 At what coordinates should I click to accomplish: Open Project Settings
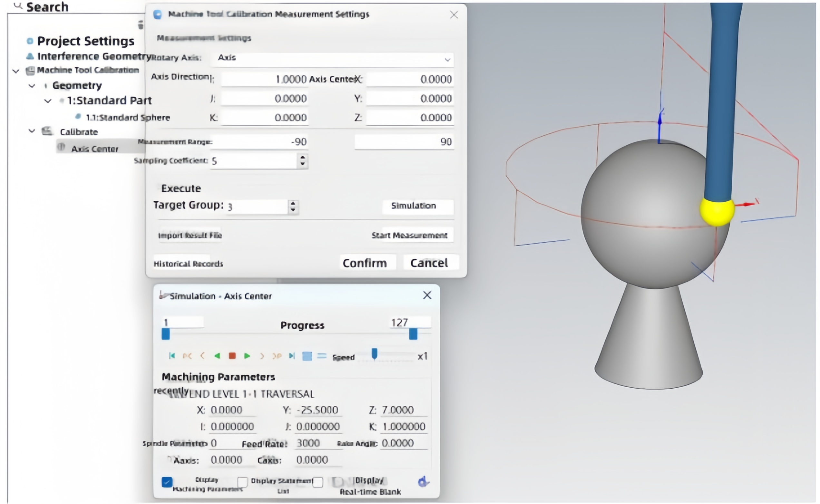click(x=85, y=41)
